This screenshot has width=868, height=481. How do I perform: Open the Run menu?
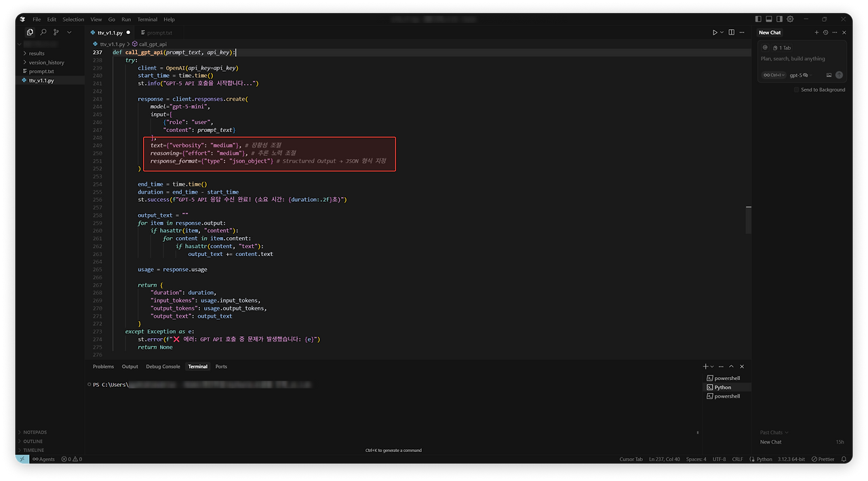pyautogui.click(x=126, y=20)
